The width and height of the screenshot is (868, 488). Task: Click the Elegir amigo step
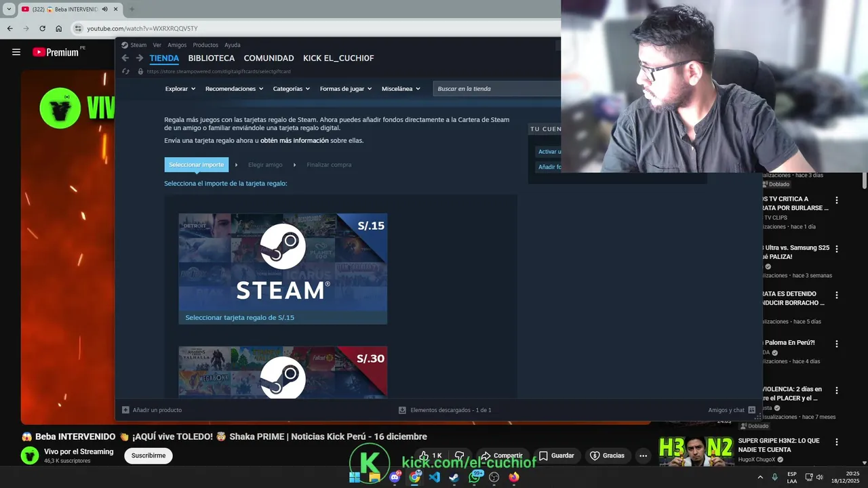265,165
